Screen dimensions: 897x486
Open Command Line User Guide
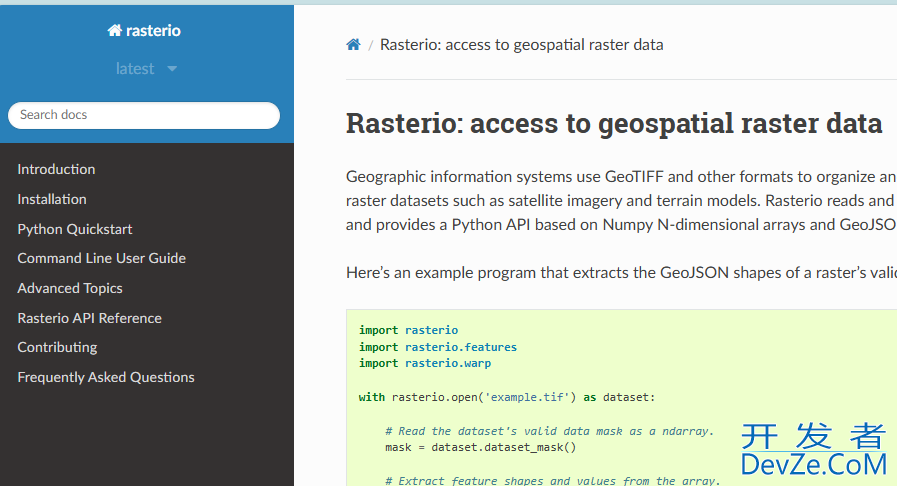102,258
